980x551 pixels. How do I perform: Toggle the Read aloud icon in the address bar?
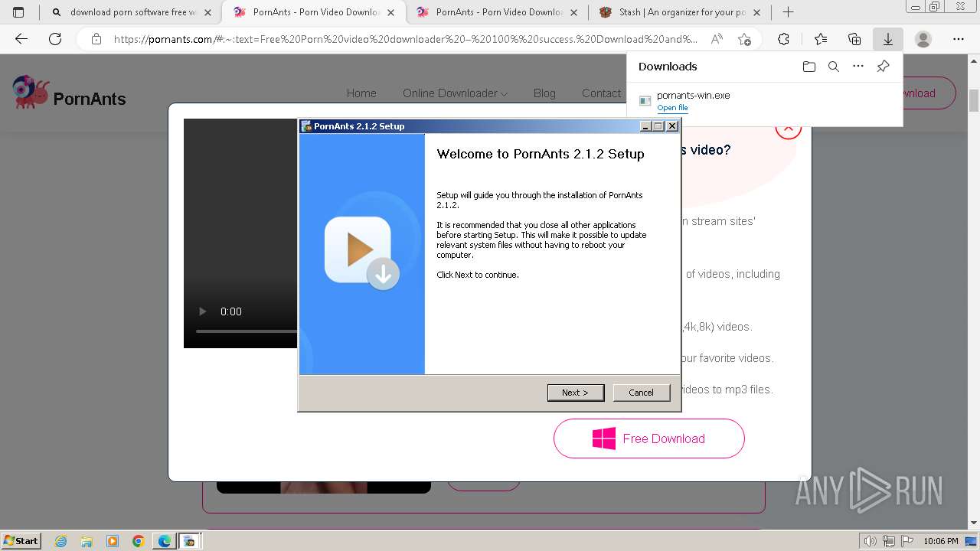[x=717, y=39]
